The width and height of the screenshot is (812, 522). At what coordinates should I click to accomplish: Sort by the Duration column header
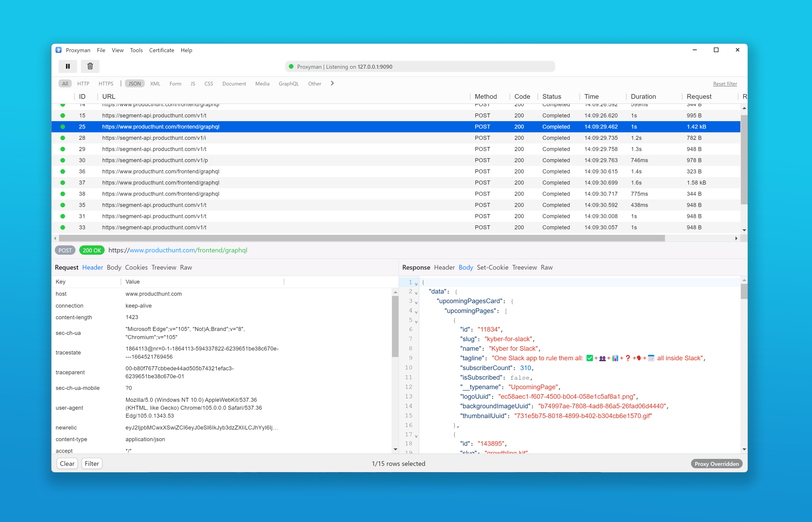[643, 97]
